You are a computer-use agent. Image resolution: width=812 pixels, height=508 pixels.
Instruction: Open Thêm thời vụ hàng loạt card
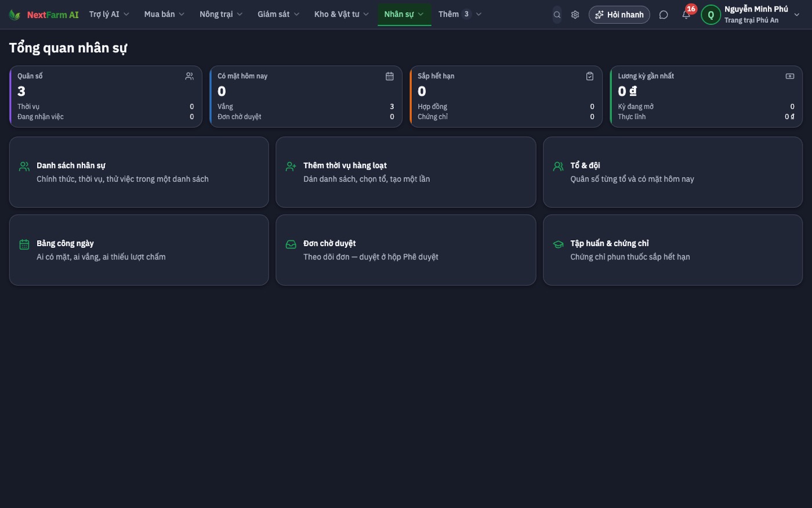406,172
